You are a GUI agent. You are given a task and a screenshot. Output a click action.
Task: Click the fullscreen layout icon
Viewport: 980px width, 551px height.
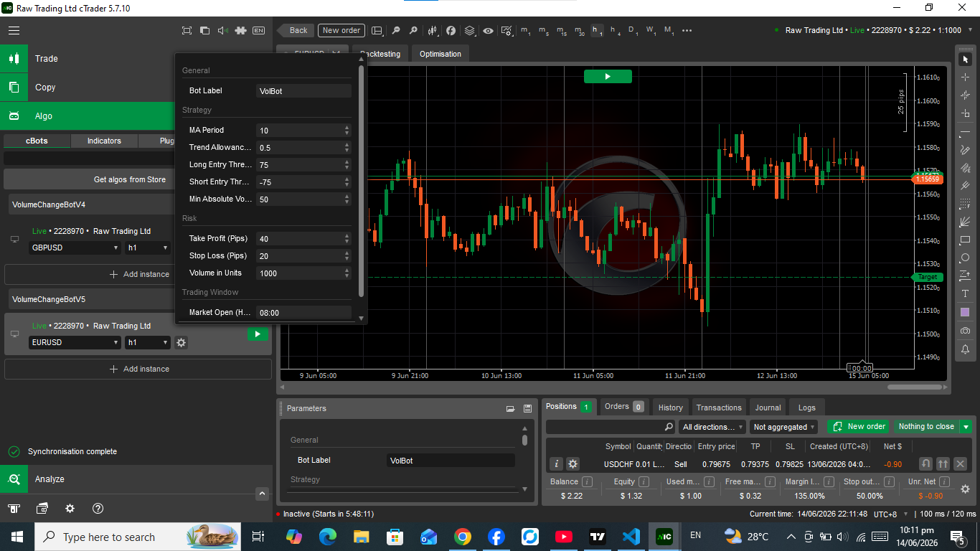point(187,30)
